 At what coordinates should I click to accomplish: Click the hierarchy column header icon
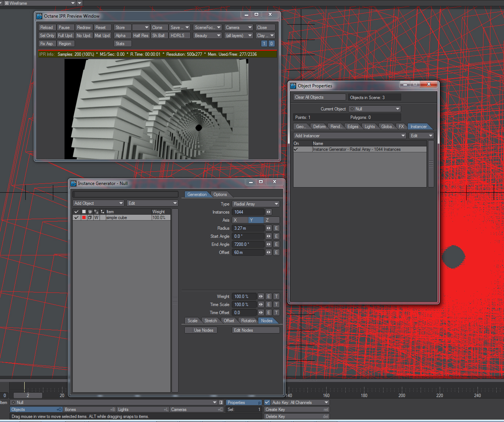click(102, 212)
